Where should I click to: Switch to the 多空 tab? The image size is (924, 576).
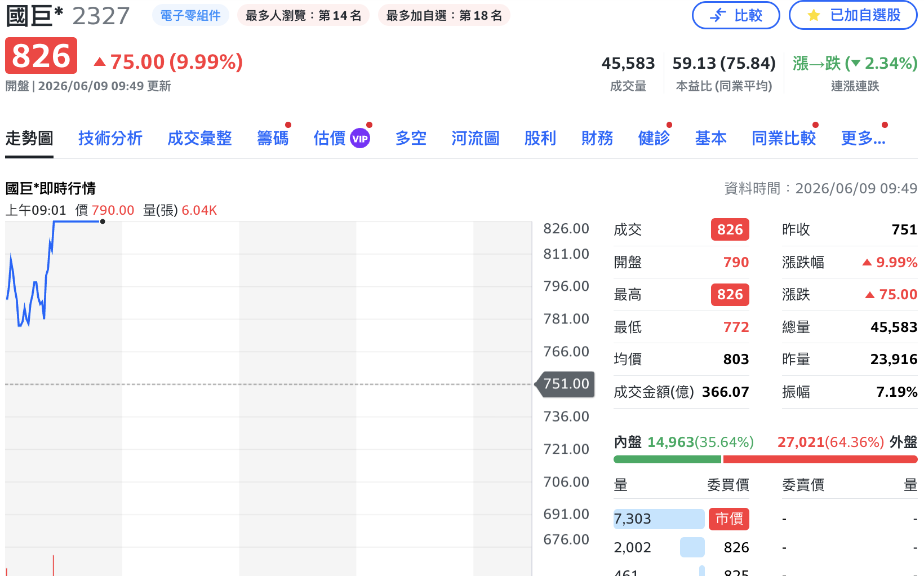[x=411, y=138]
